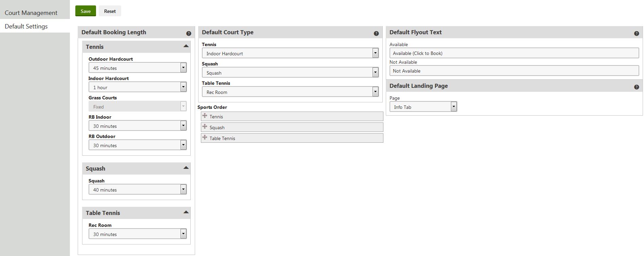Collapse the Squash booking length section
The height and width of the screenshot is (256, 644).
pos(186,168)
